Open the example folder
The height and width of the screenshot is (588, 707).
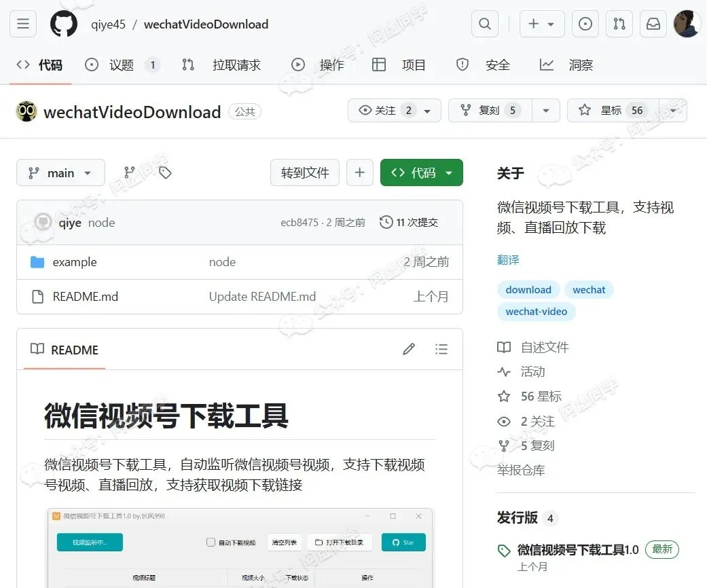75,262
